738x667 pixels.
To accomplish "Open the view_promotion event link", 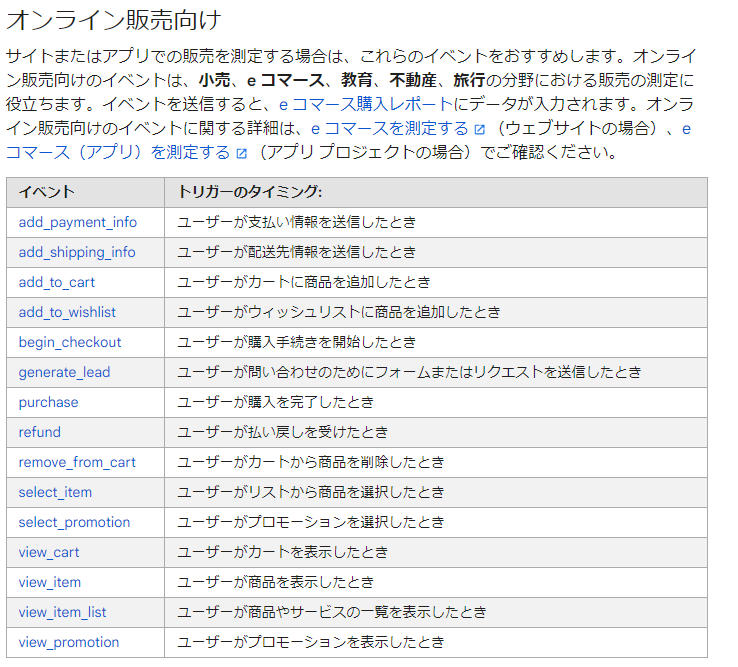I will pos(69,643).
